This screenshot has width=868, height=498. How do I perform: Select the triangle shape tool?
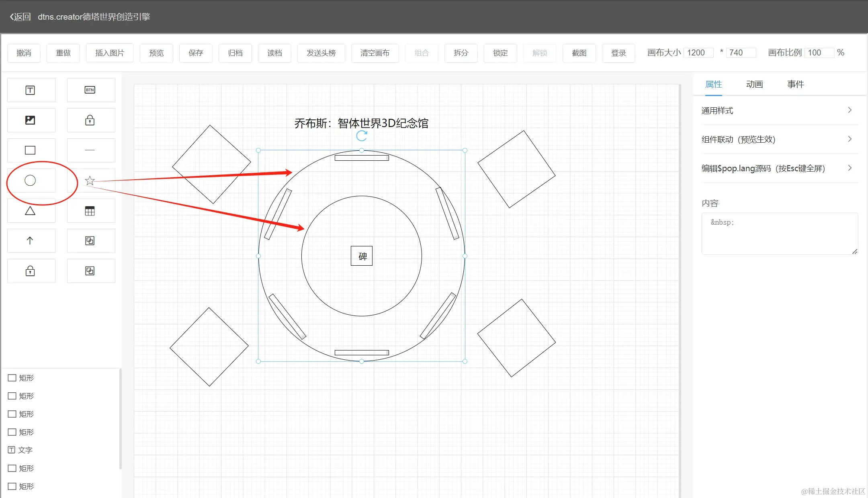click(31, 211)
